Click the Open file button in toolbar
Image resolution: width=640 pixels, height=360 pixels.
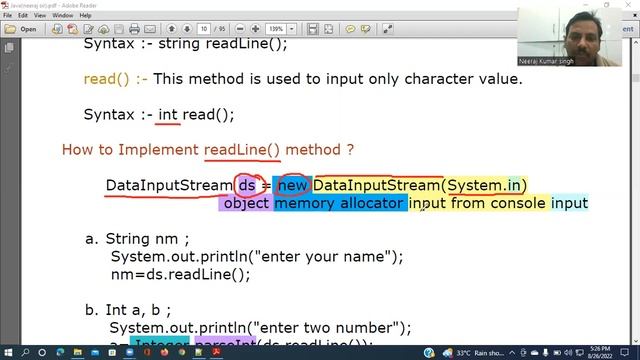pyautogui.click(x=21, y=29)
